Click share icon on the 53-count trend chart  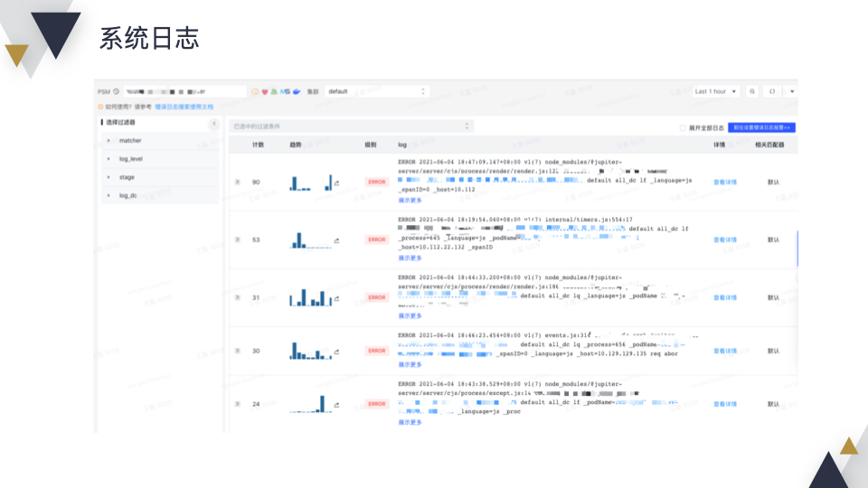pyautogui.click(x=336, y=240)
